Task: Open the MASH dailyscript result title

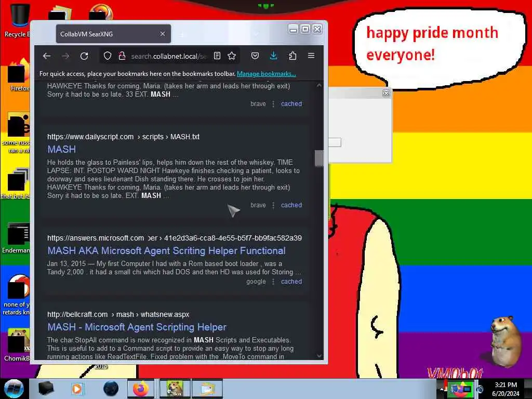Action: tap(61, 149)
